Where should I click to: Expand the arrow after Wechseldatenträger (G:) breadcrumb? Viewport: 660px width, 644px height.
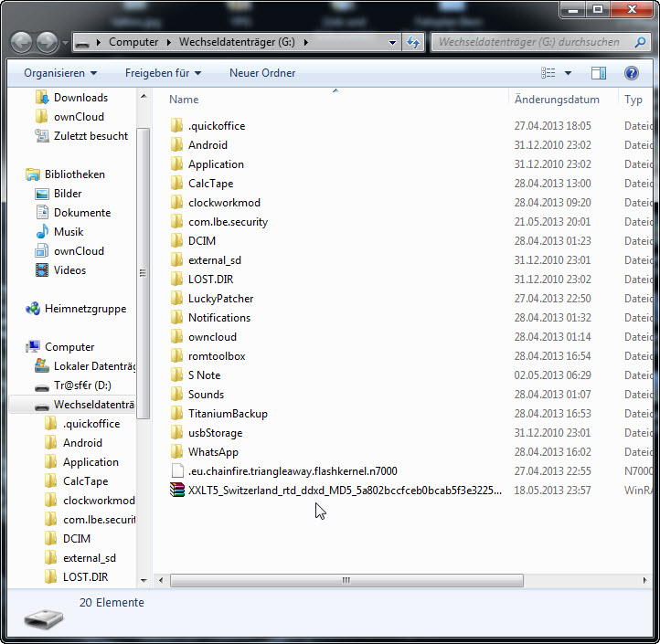tap(306, 43)
